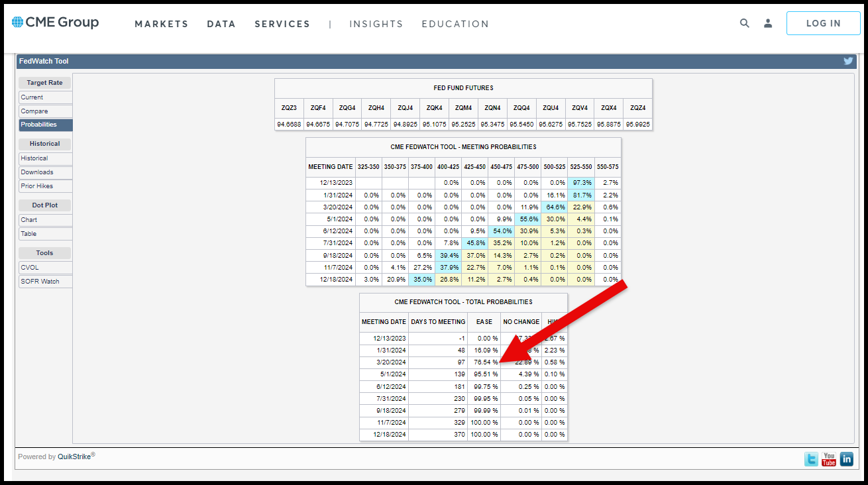Click the DAYS TO MEETING column header
868x485 pixels.
pos(438,322)
